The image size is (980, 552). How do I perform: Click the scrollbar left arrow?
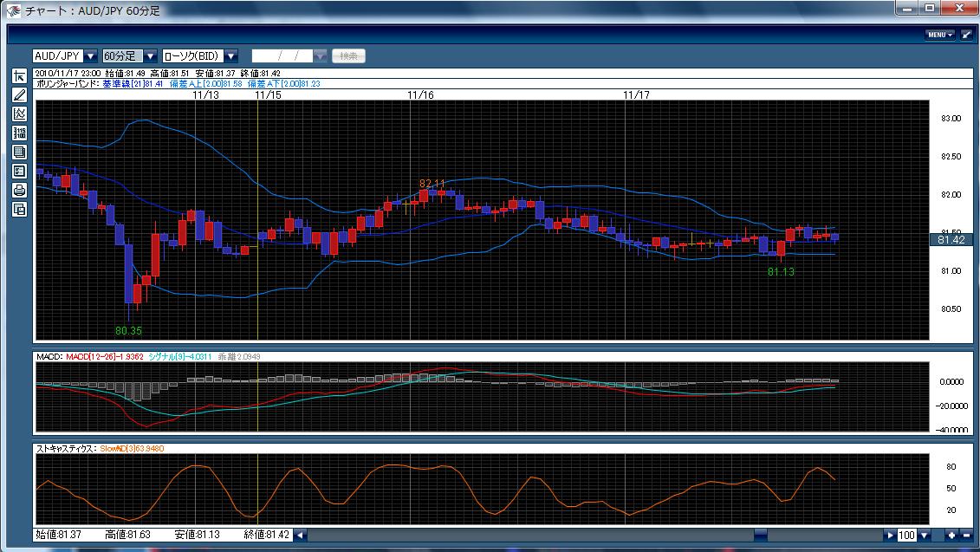[x=301, y=536]
